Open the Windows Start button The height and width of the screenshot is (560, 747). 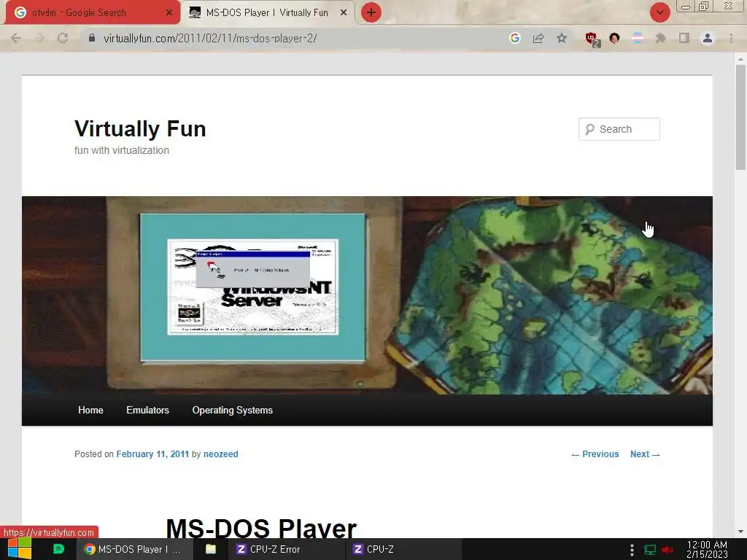pos(20,549)
